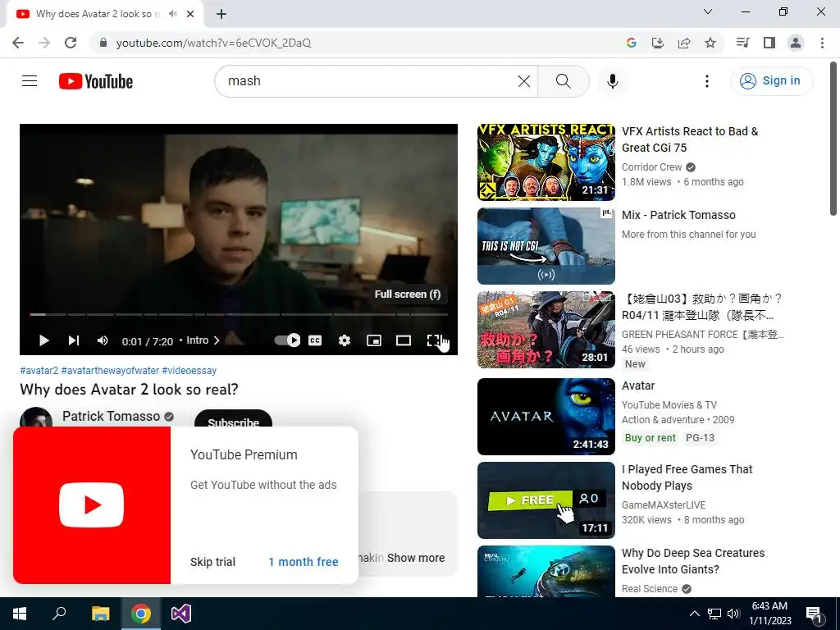Open Why Do Deep Sea Creatures title
The image size is (840, 630).
[x=693, y=561]
